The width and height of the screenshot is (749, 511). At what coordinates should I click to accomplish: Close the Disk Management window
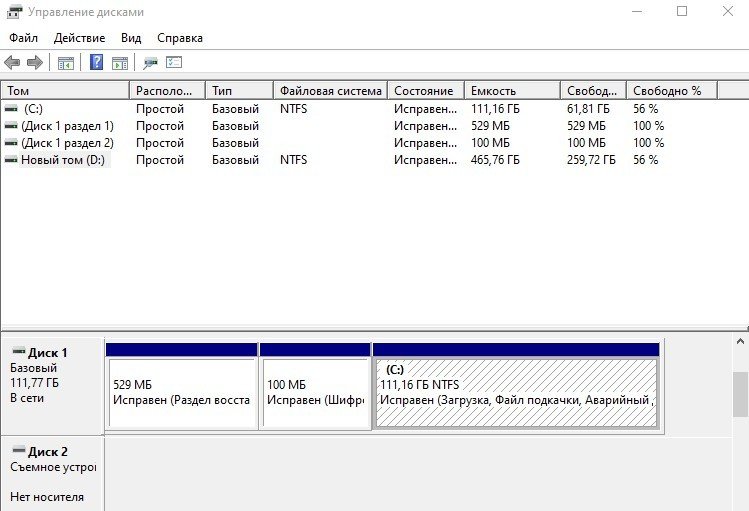728,11
